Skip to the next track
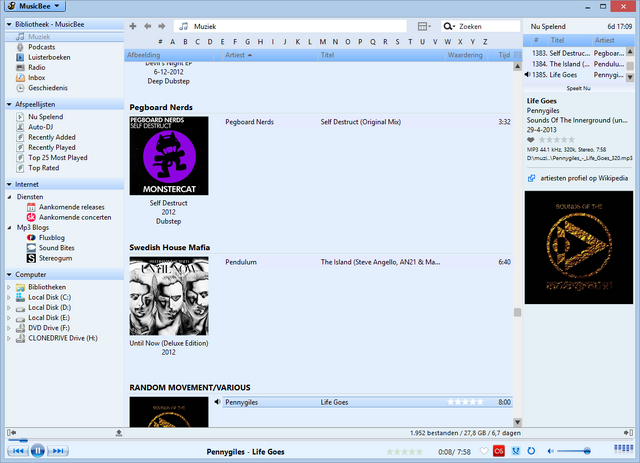 (58, 451)
